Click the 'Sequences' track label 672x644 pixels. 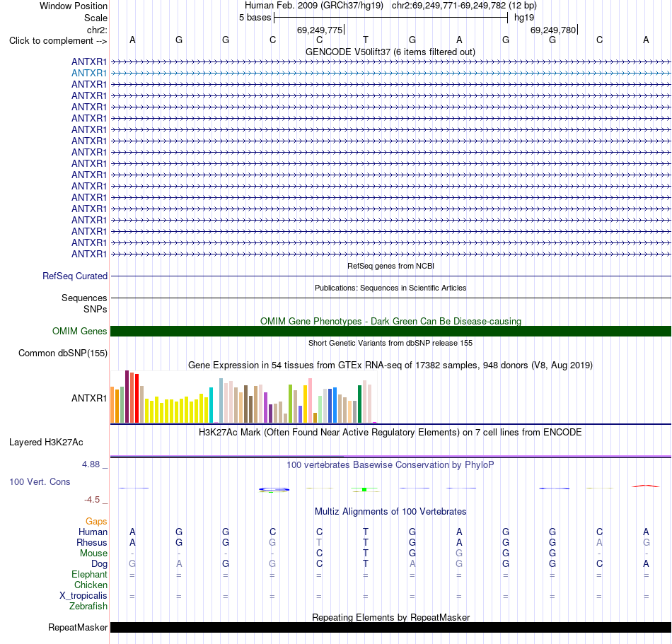pyautogui.click(x=84, y=298)
